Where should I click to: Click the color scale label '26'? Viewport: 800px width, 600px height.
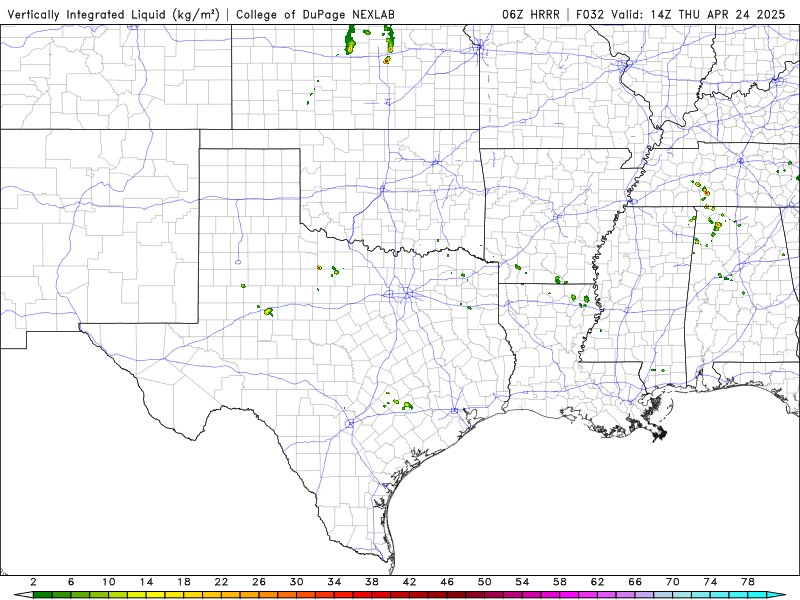259,582
